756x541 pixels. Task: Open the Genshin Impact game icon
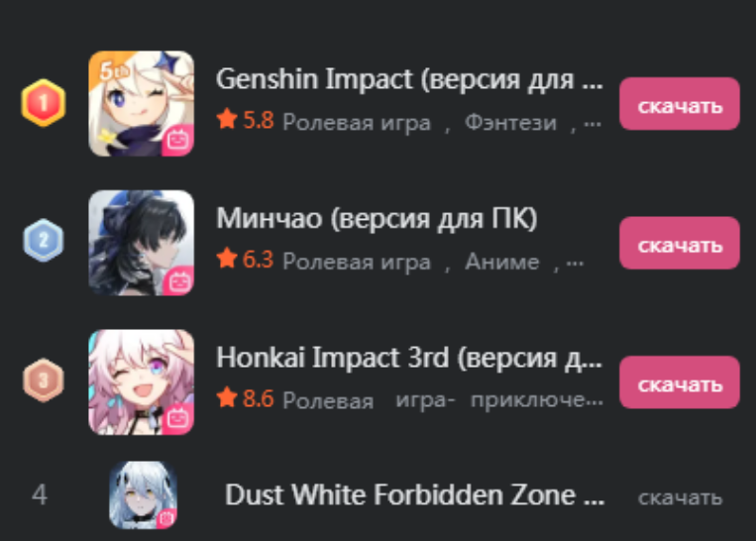tap(142, 104)
